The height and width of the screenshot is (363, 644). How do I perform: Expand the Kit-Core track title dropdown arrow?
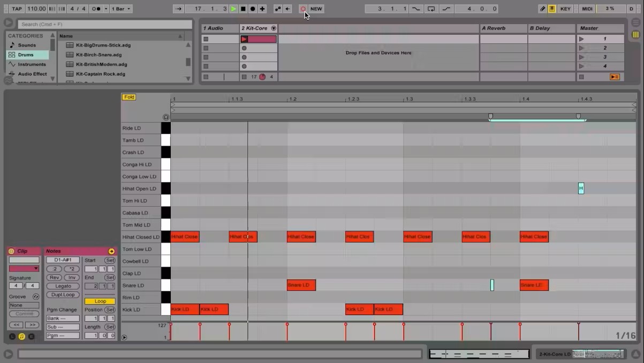pos(274,28)
